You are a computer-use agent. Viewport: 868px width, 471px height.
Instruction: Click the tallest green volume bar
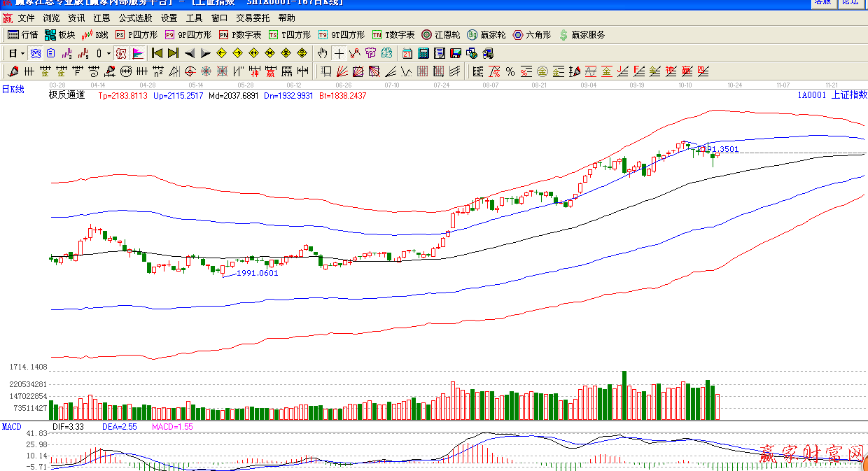click(624, 395)
